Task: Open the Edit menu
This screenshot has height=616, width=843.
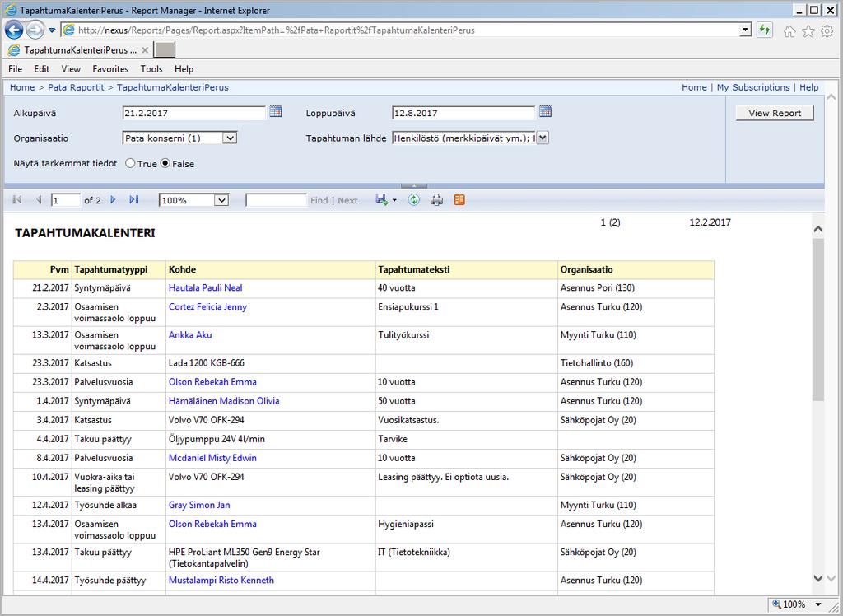Action: click(41, 69)
